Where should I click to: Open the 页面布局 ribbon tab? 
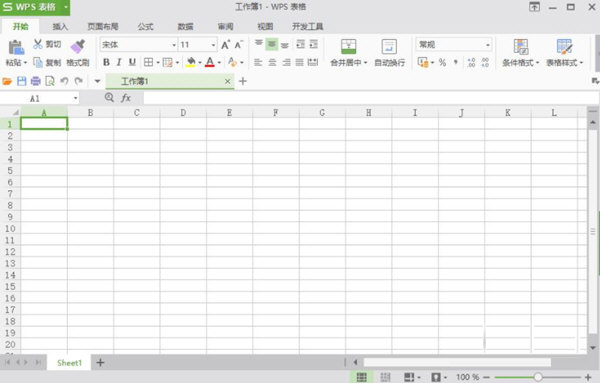pos(103,26)
